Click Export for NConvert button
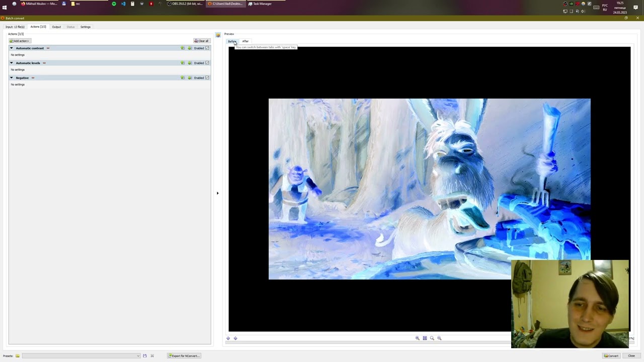The image size is (644, 362). pos(184,356)
